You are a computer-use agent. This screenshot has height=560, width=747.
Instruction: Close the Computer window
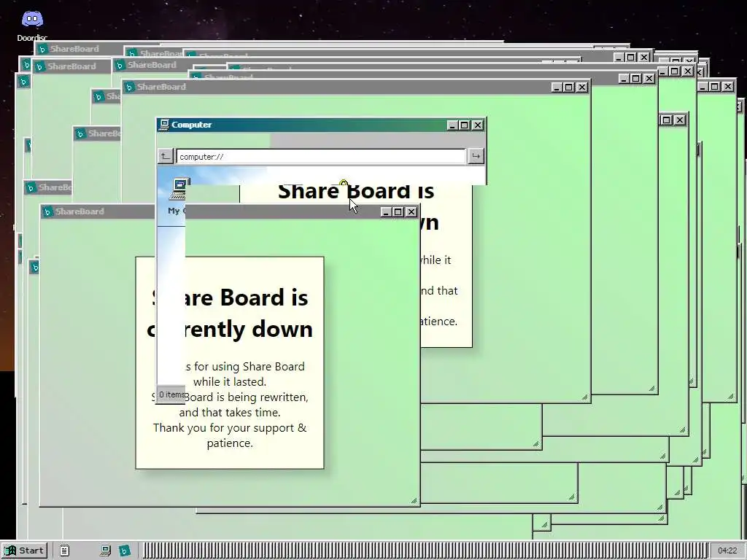[x=477, y=125]
